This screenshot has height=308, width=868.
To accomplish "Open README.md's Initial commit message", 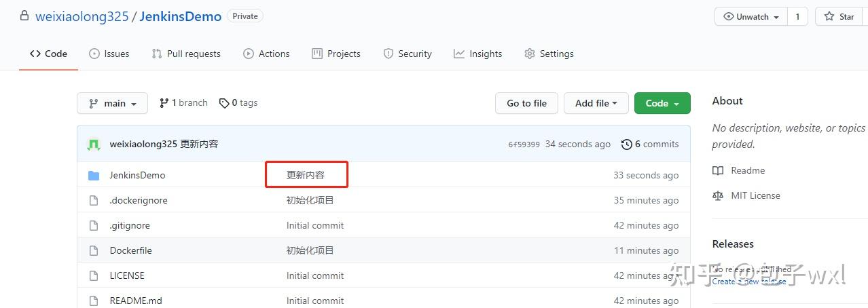I will point(315,301).
